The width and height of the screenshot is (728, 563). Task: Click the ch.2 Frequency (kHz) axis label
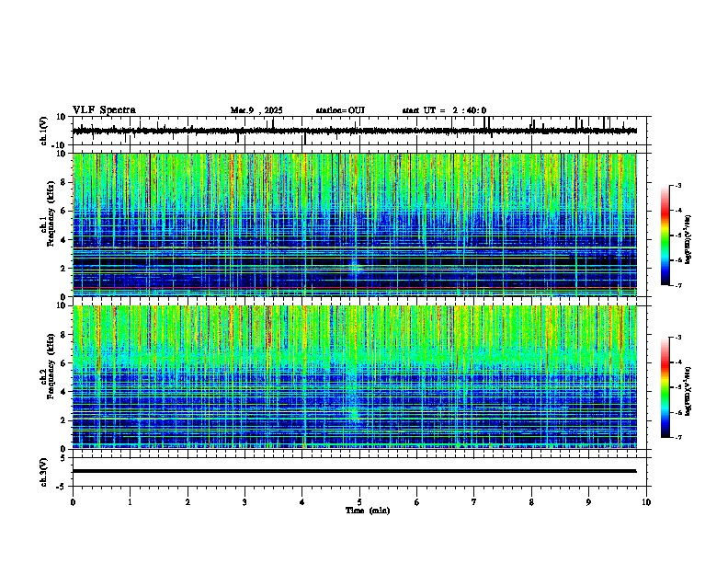pyautogui.click(x=49, y=366)
